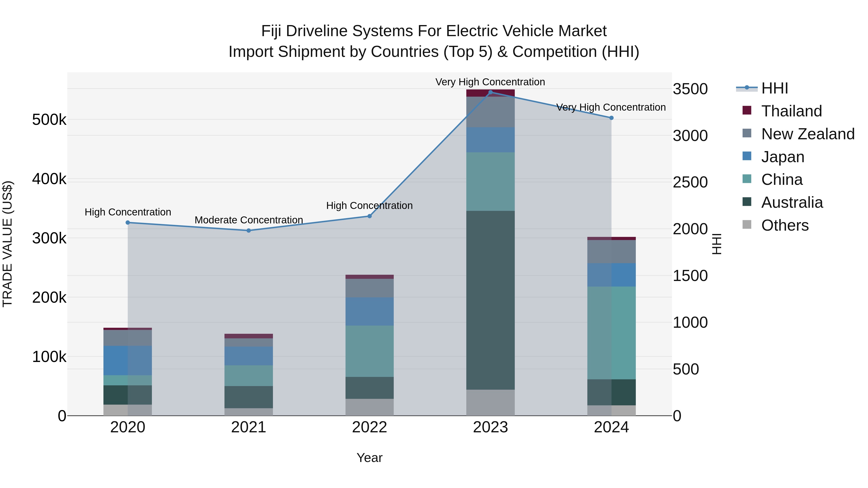Click the 2000 HHI axis tick label
The height and width of the screenshot is (488, 868).
point(691,229)
